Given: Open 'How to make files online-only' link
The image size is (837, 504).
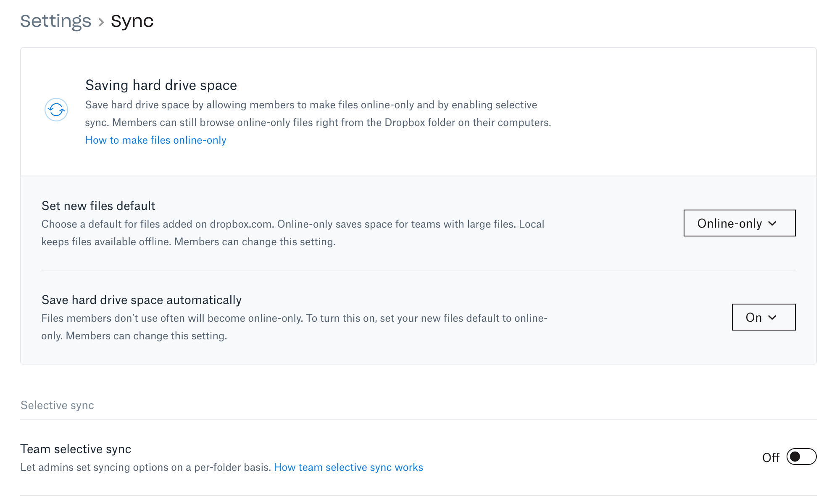Looking at the screenshot, I should coord(155,140).
